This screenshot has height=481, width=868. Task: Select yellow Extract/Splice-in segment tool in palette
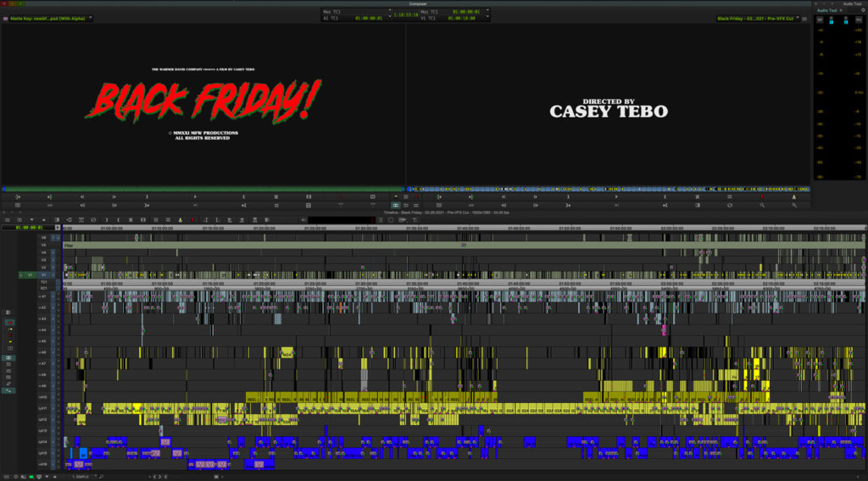pyautogui.click(x=9, y=329)
